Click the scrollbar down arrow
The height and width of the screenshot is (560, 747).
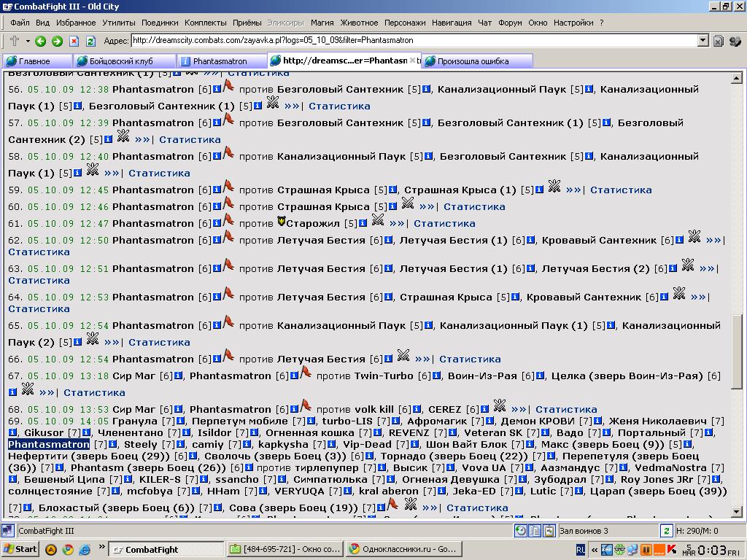tap(736, 512)
